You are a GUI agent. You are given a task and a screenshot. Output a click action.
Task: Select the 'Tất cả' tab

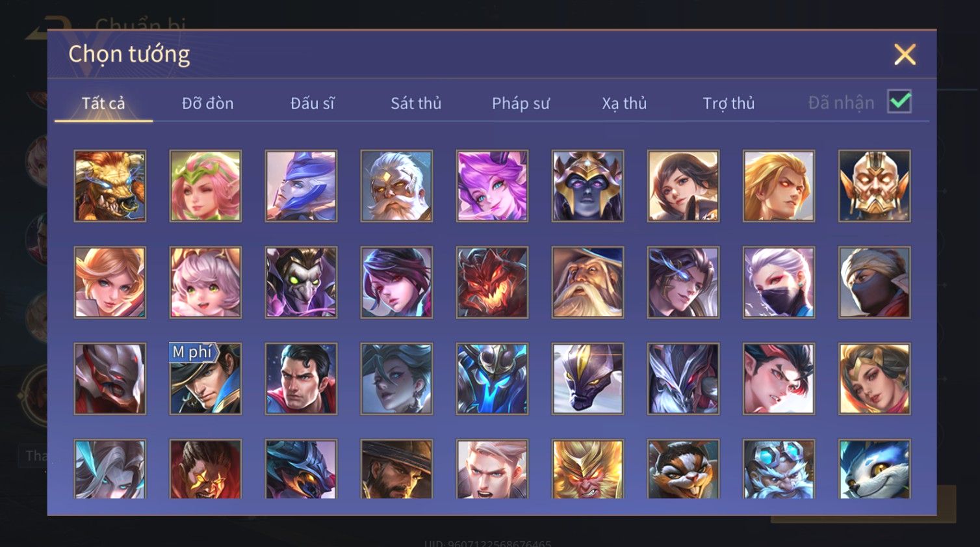[103, 103]
